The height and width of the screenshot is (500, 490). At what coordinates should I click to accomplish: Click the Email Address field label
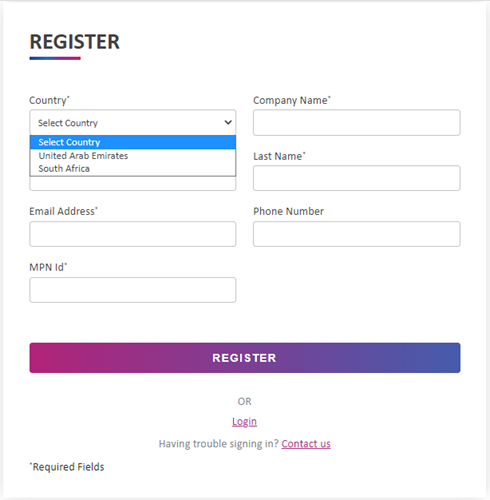63,211
